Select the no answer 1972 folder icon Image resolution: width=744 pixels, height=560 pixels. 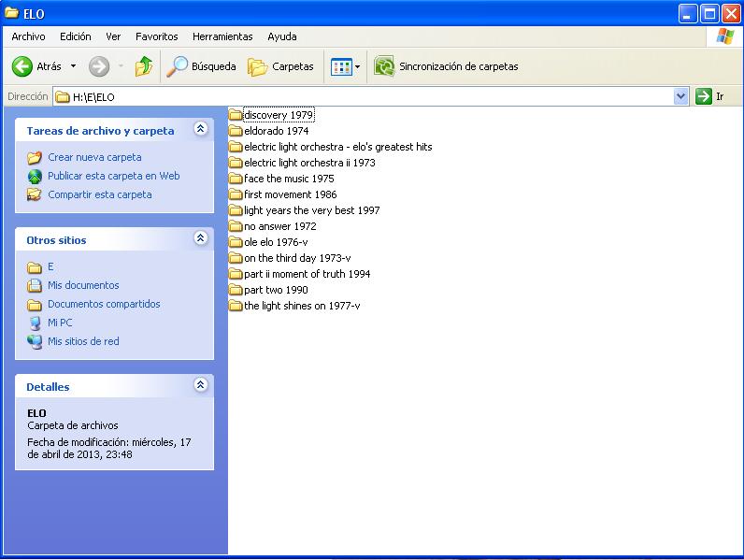pyautogui.click(x=236, y=226)
